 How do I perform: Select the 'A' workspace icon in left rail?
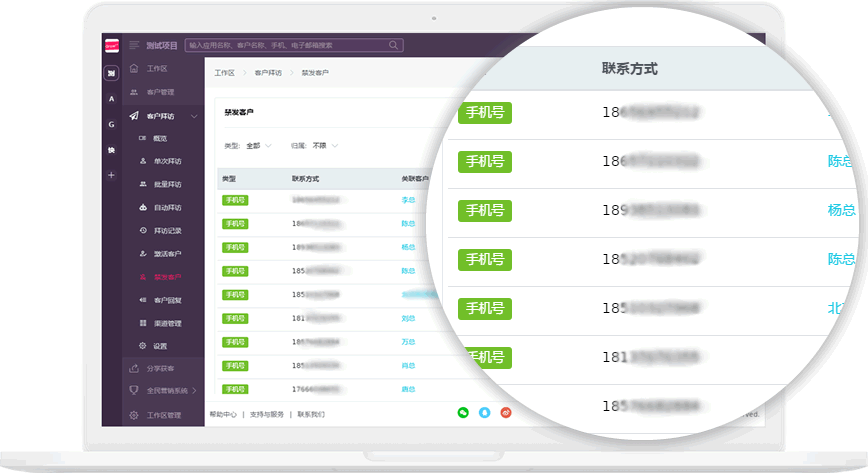tap(111, 98)
